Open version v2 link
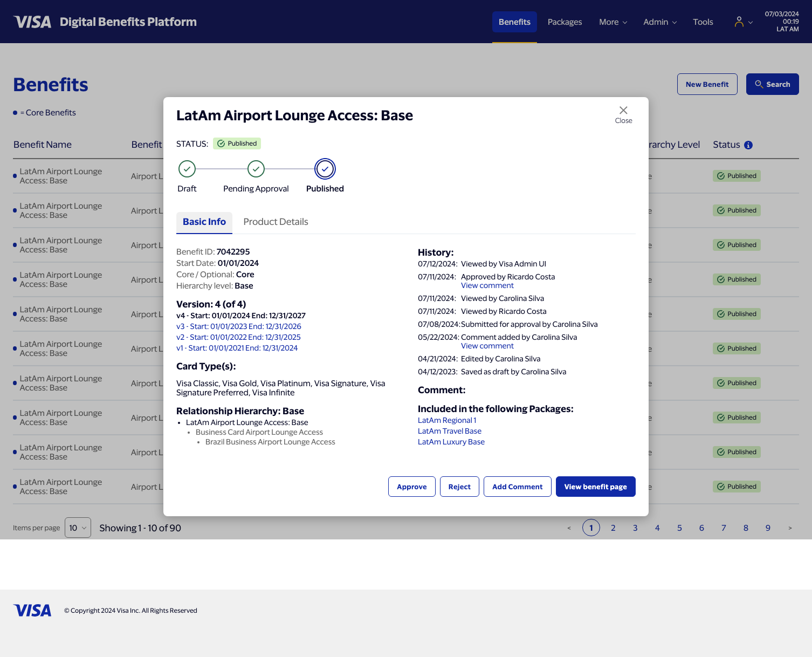812x657 pixels. pos(238,337)
